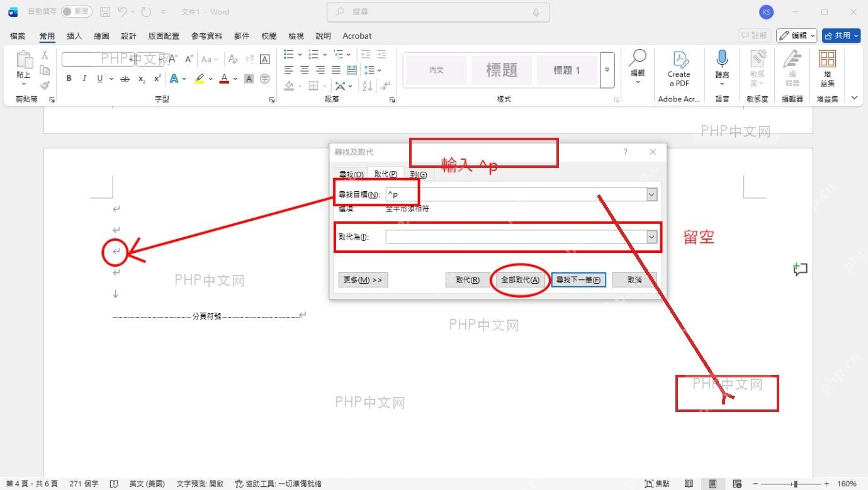Toggle show/hide paragraph marks
This screenshot has width=868, height=490.
[386, 86]
